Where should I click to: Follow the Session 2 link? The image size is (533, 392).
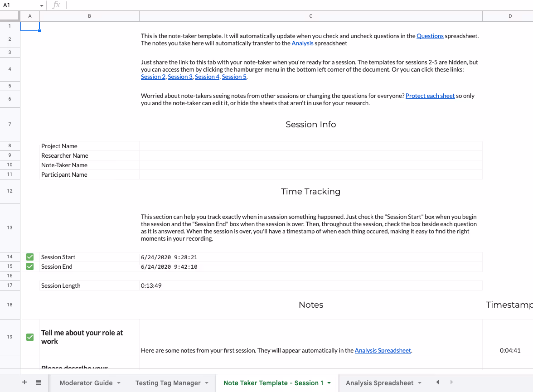pos(153,77)
